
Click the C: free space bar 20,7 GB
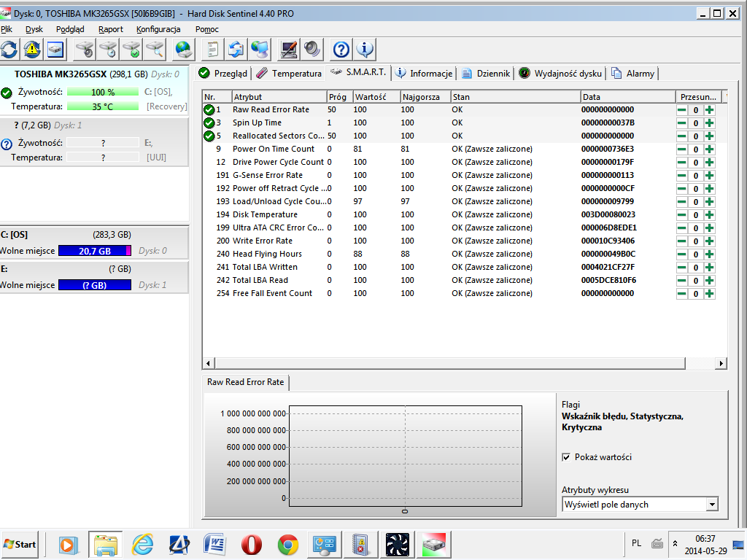point(95,251)
